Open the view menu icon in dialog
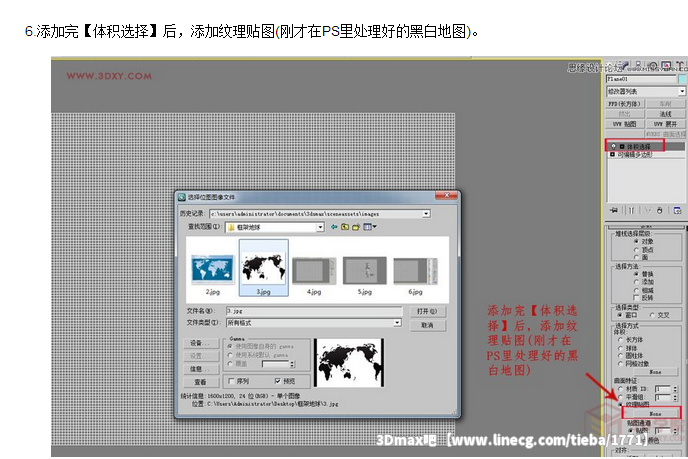The width and height of the screenshot is (688, 459). click(369, 227)
